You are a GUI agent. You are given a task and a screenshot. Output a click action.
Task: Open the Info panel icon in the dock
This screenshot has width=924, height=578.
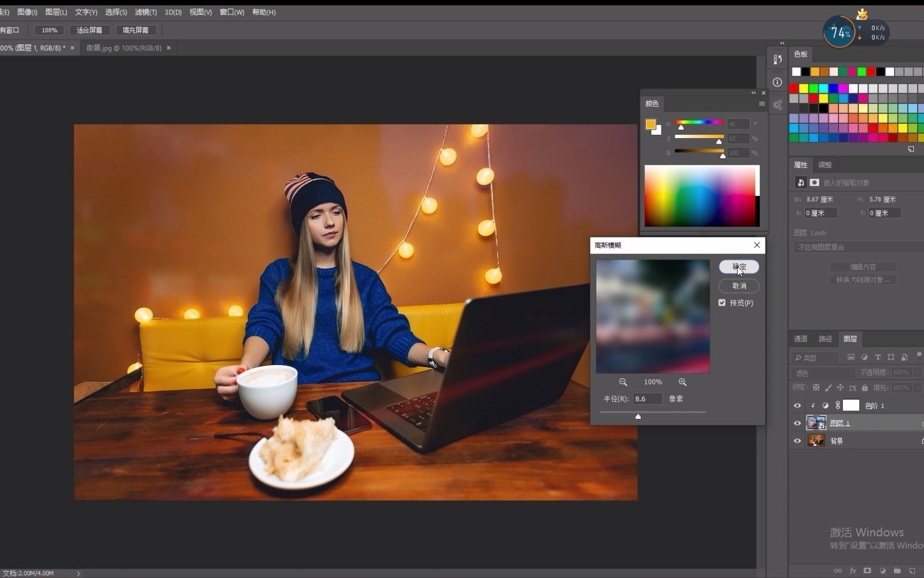pos(777,82)
